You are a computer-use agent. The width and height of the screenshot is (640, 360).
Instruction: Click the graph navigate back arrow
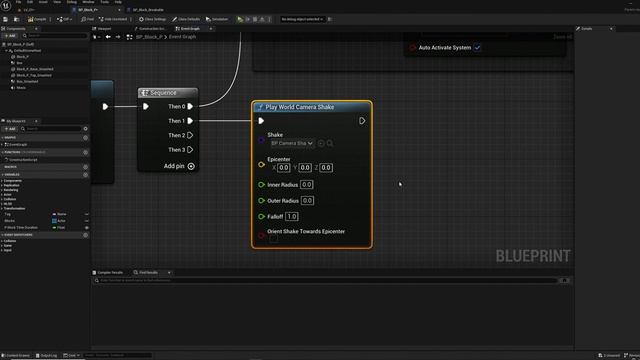108,37
